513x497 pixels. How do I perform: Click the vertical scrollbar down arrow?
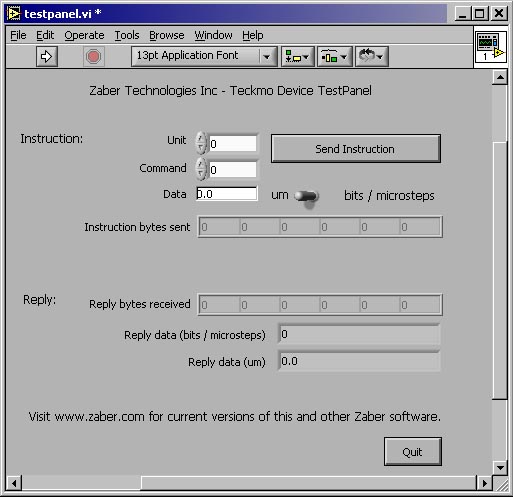pyautogui.click(x=500, y=467)
